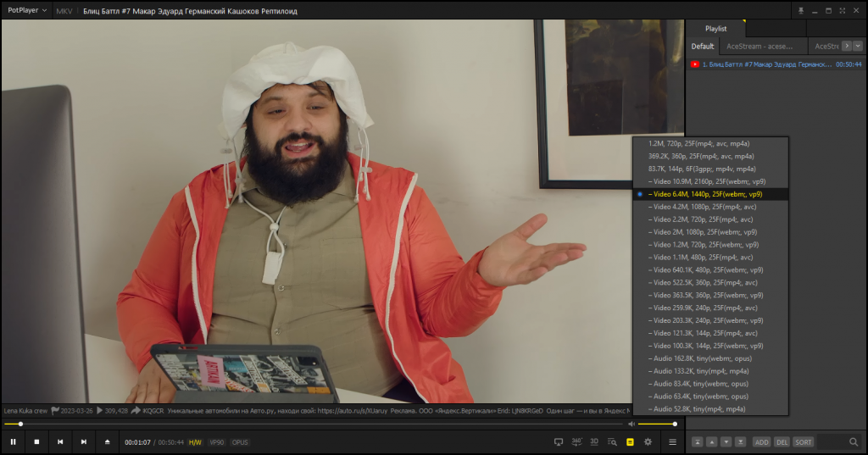Toggle the 3D video mode icon

pos(594,441)
